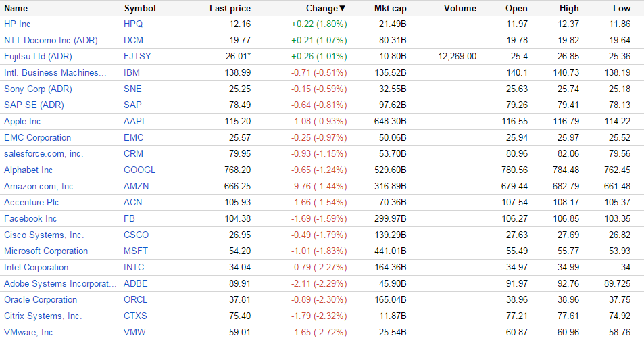Click the INTC symbol link
This screenshot has height=340, width=644.
point(134,267)
